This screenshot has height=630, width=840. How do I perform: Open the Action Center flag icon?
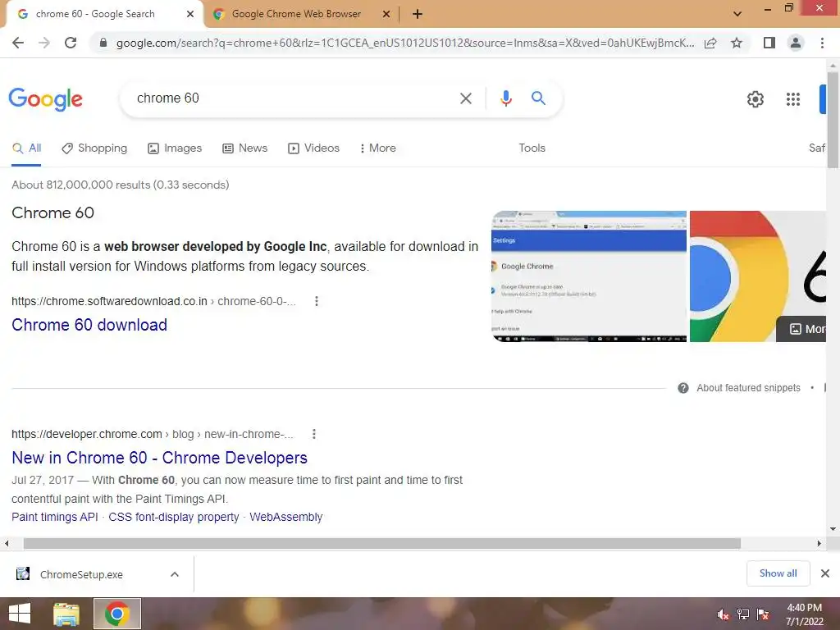pyautogui.click(x=763, y=614)
